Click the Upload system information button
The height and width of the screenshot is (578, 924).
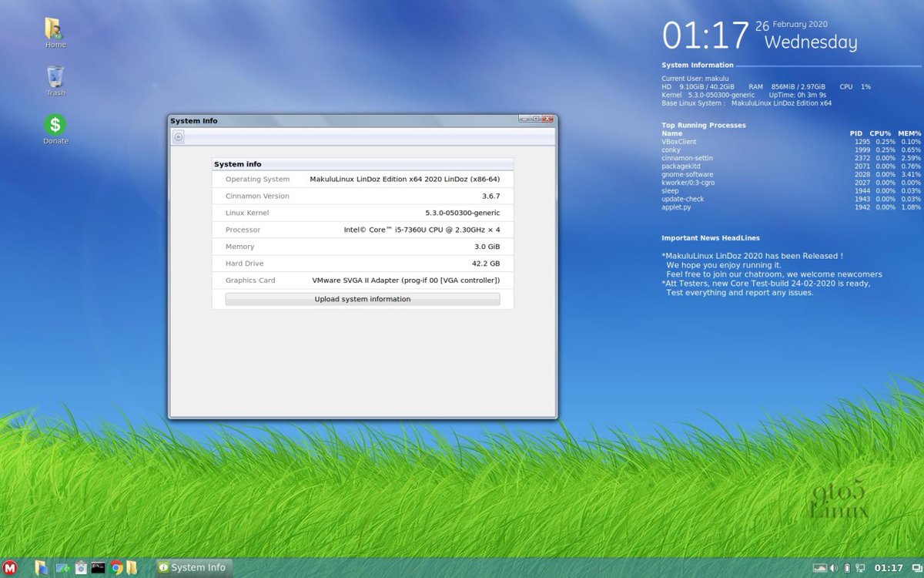[362, 299]
